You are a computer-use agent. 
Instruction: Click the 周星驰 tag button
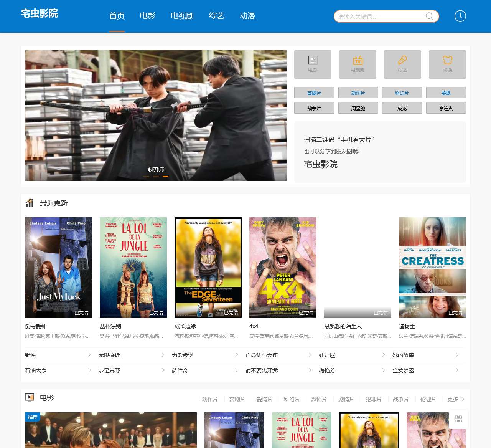pyautogui.click(x=358, y=108)
